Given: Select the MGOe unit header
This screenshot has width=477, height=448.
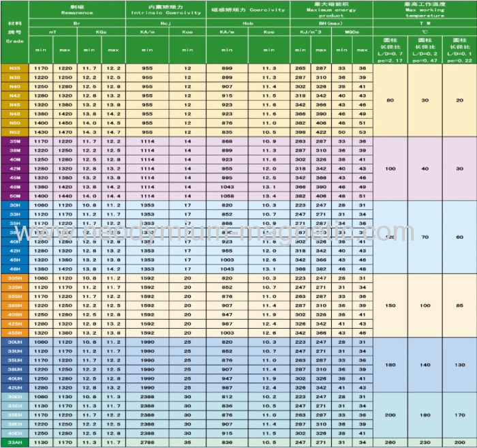Looking at the screenshot, I should pyautogui.click(x=352, y=31).
